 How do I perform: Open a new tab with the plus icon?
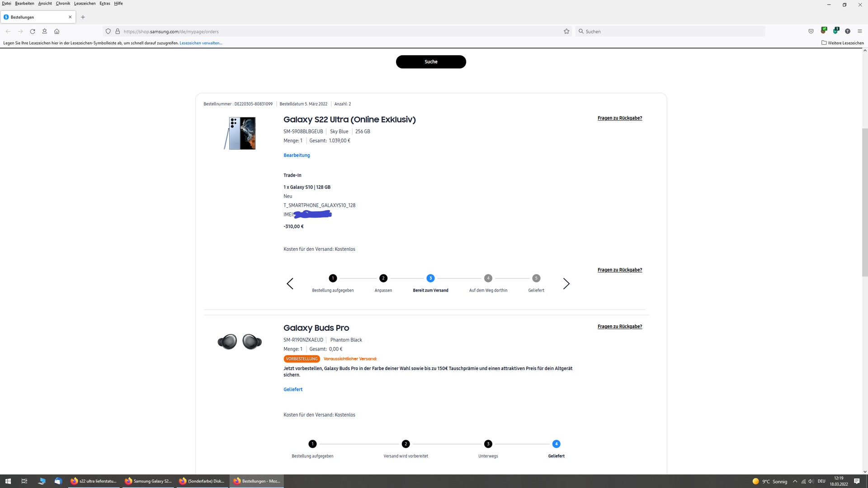[x=83, y=17]
